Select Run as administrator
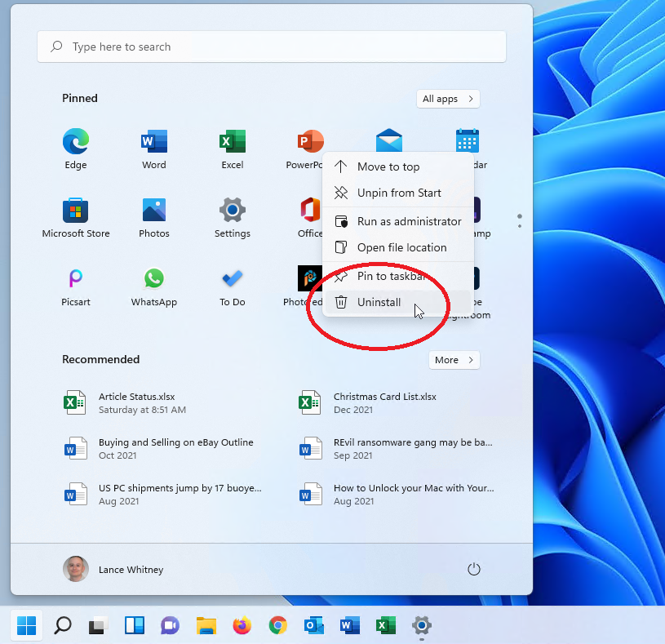665x644 pixels. tap(398, 221)
